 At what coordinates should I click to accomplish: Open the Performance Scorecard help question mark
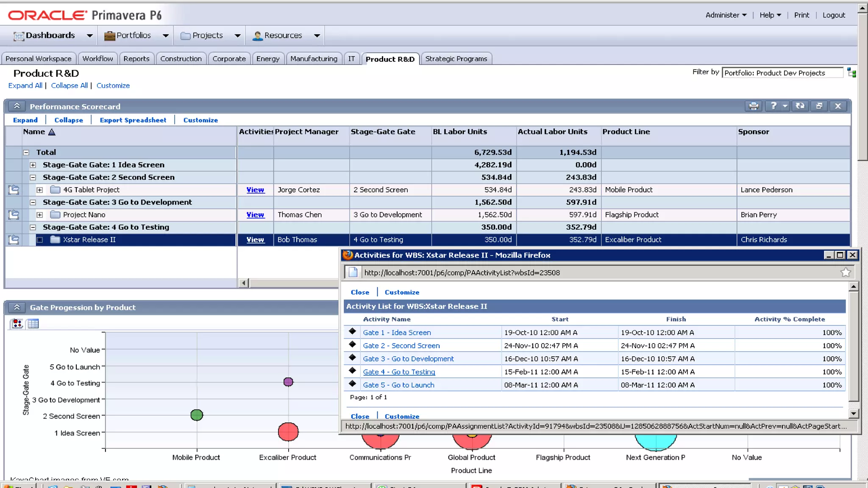pos(773,106)
